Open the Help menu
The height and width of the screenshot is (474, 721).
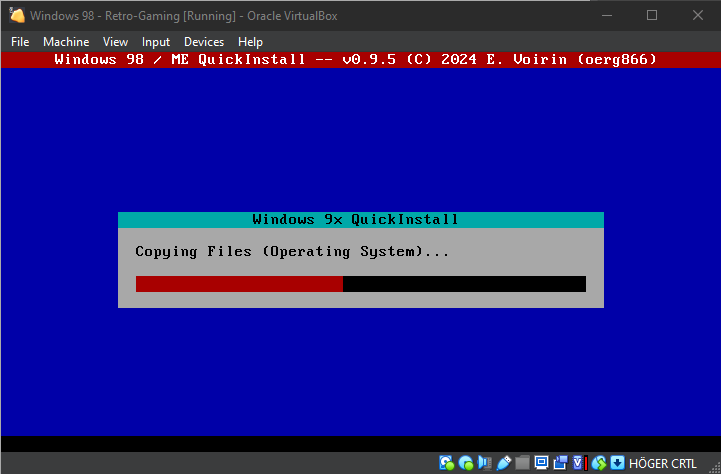tap(251, 42)
